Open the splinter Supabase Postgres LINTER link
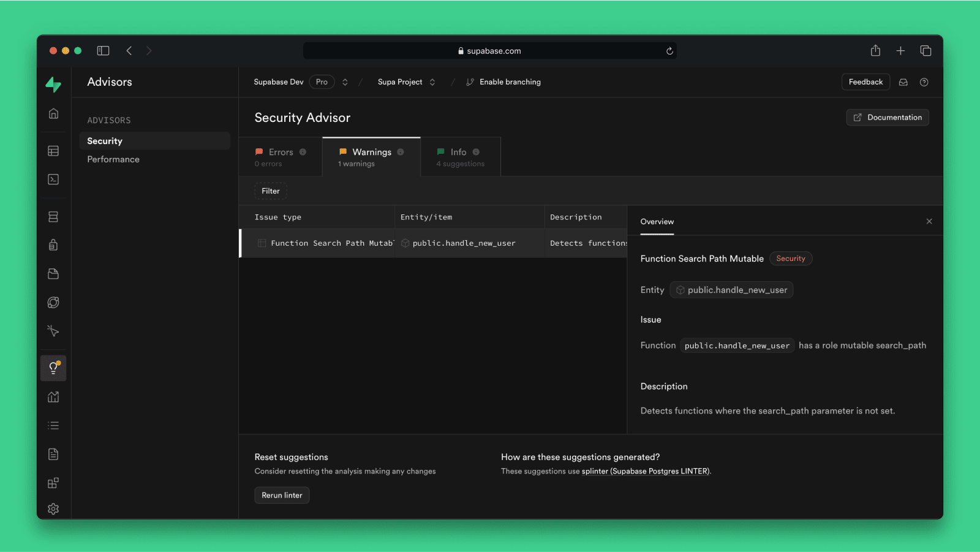 (645, 471)
